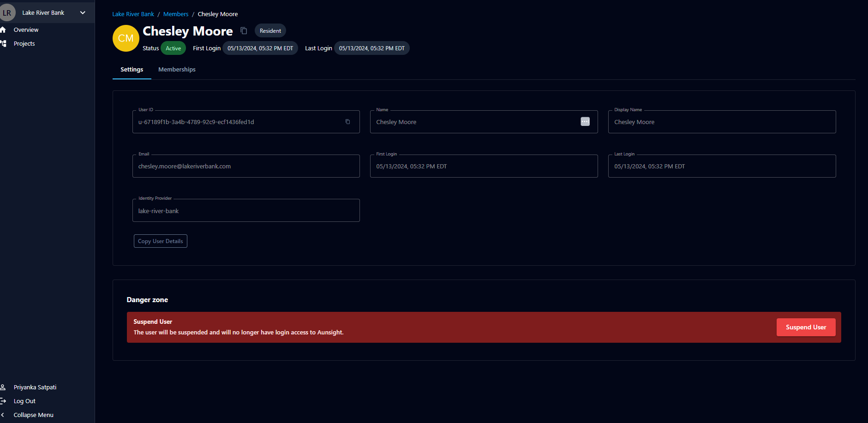
Task: Click the Copy User Details button
Action: tap(161, 241)
